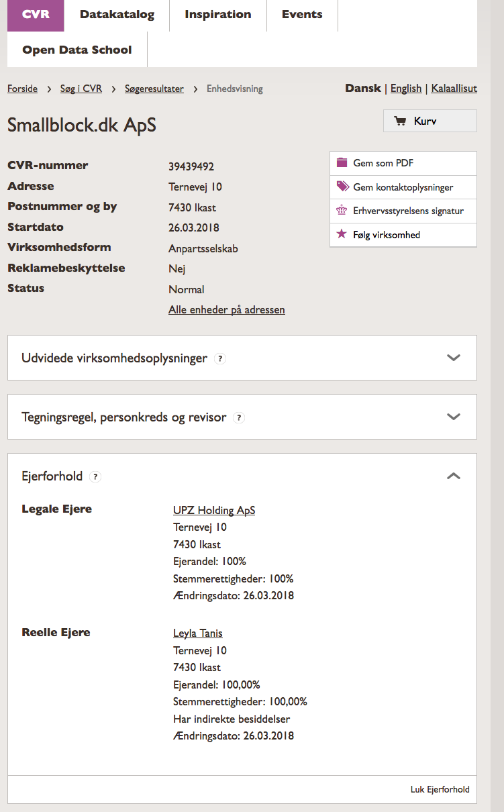The height and width of the screenshot is (812, 504).
Task: Click the star icon beside Følg virksomhed
Action: [x=342, y=235]
